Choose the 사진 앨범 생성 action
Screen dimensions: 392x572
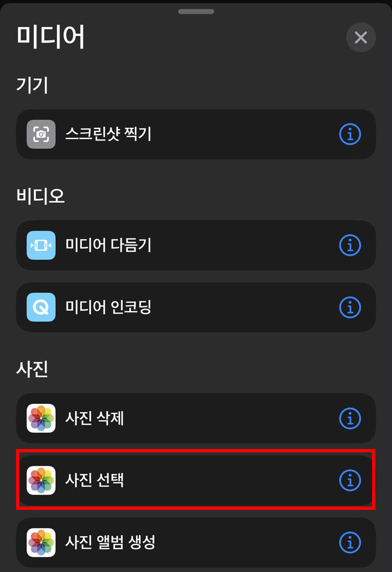pyautogui.click(x=196, y=542)
